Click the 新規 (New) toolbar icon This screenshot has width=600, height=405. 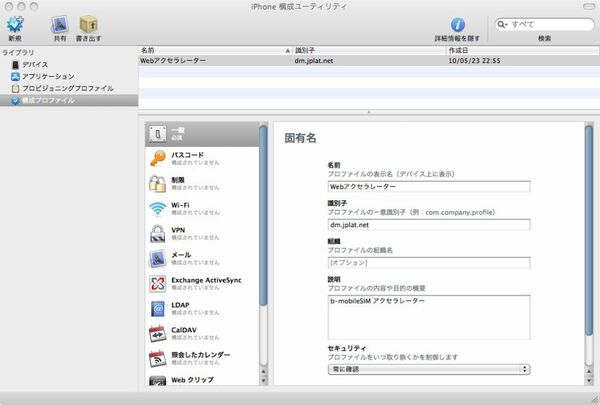tap(15, 25)
